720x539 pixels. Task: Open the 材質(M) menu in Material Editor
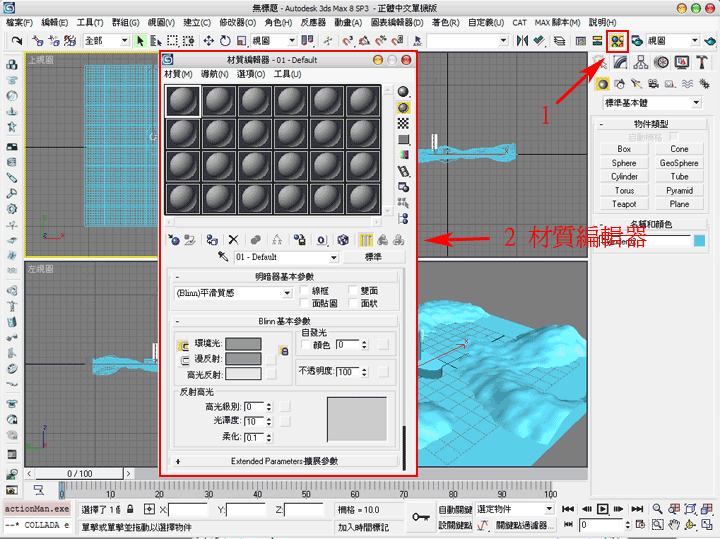point(178,74)
